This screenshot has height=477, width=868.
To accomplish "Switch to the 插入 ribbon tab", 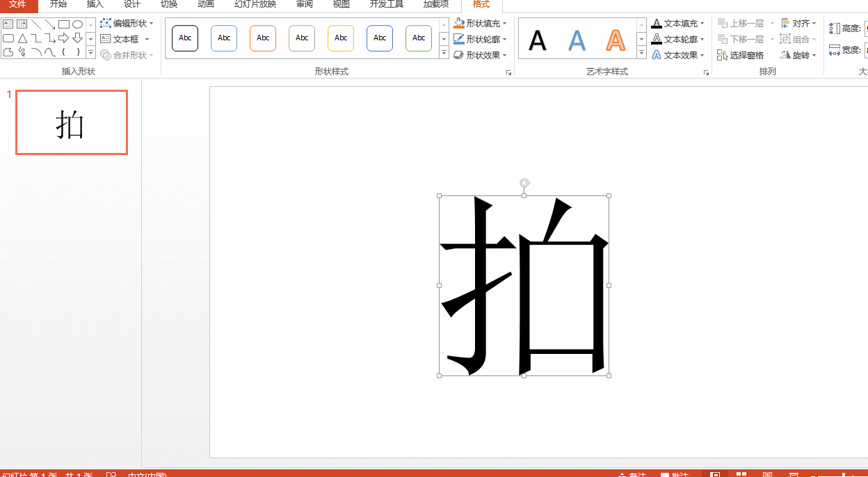I will [95, 4].
